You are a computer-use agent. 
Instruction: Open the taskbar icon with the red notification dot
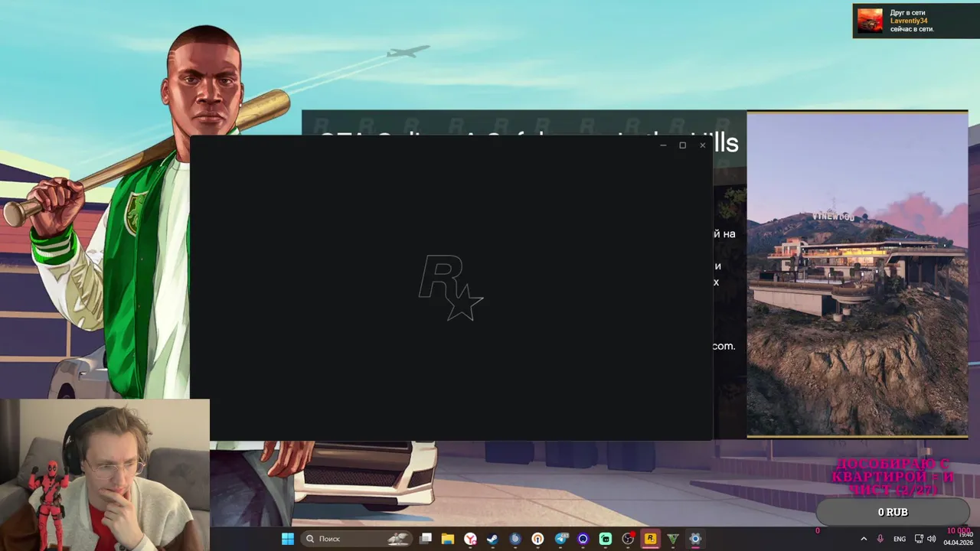[629, 539]
